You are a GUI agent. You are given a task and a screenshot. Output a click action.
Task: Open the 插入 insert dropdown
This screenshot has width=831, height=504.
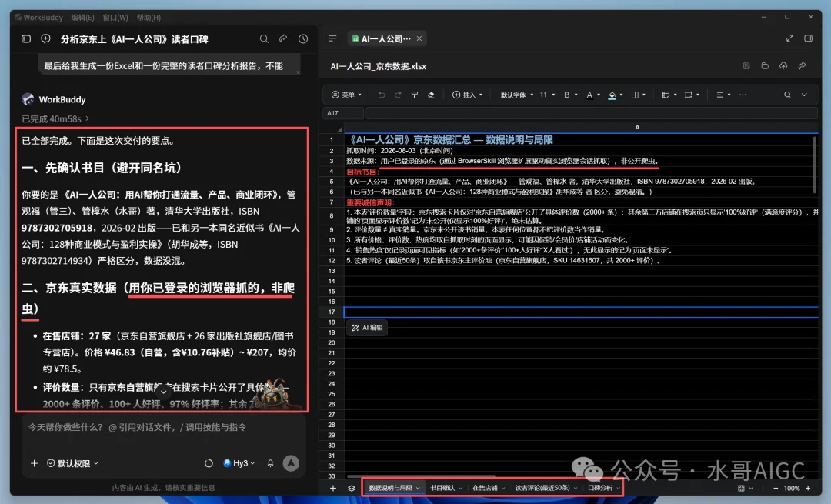point(468,95)
